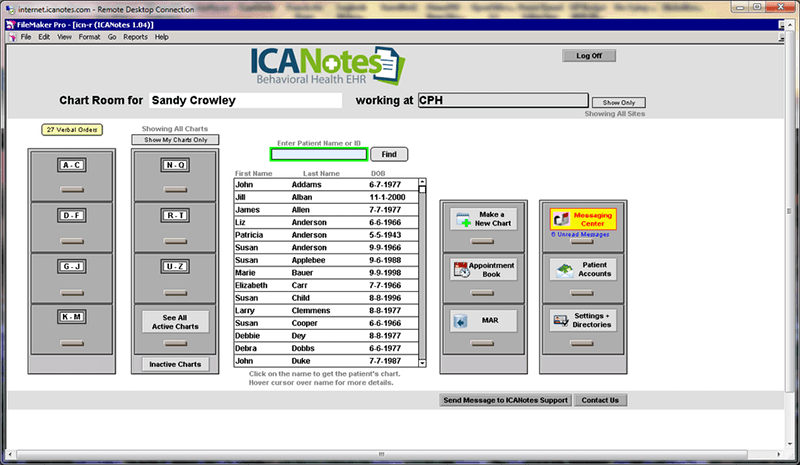Screen dimensions: 800x465
Task: Click the Show Only sites button
Action: point(618,102)
